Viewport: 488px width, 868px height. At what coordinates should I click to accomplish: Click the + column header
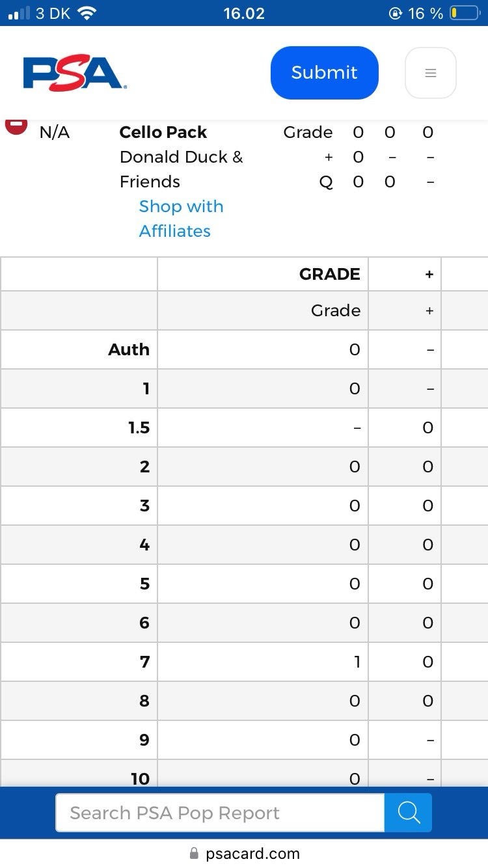coord(429,274)
